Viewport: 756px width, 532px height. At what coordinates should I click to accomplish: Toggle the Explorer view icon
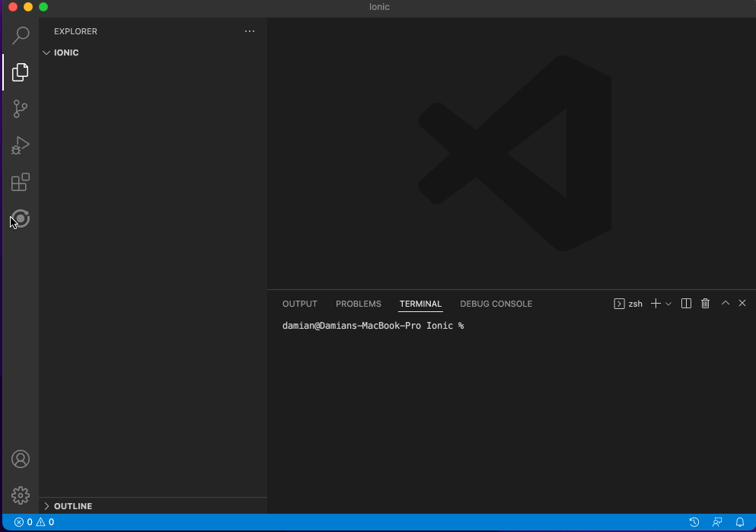tap(21, 72)
